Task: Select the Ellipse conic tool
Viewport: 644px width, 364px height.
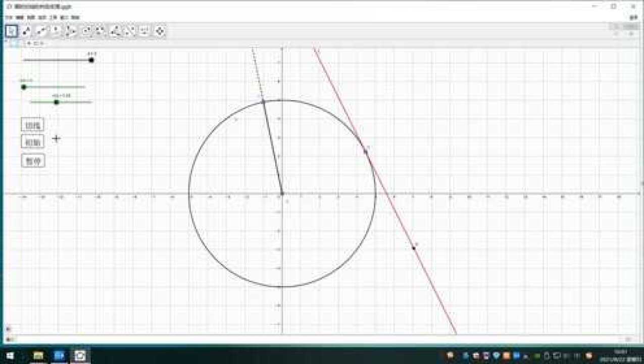Action: (101, 31)
